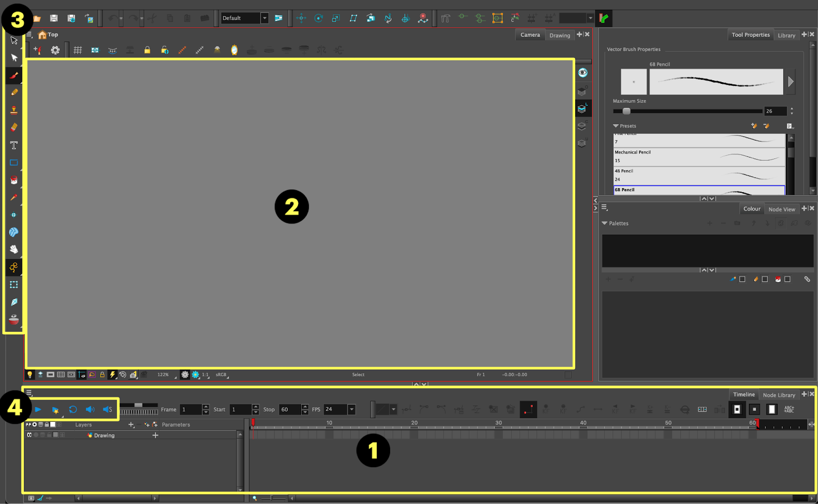The height and width of the screenshot is (504, 818).
Task: Open the Node View tab
Action: coord(781,209)
